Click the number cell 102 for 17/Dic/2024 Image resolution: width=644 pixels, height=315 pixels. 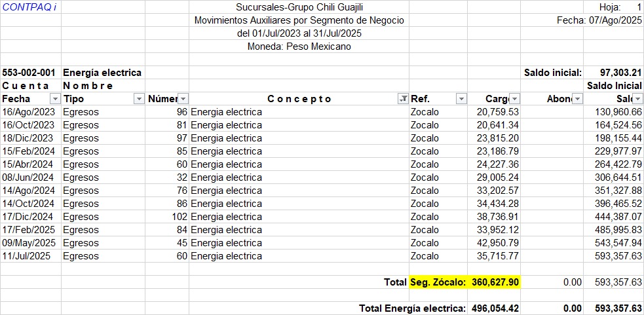[167, 217]
